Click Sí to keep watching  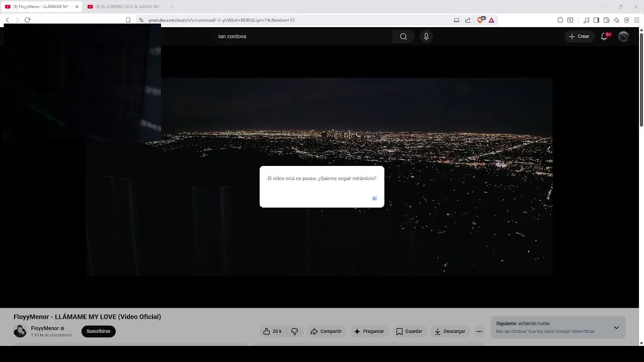click(x=374, y=199)
